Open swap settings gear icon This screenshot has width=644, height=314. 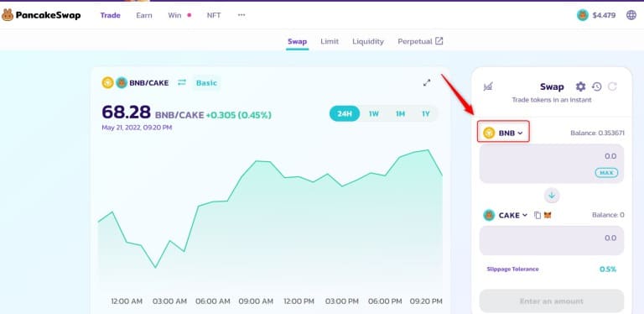click(x=580, y=86)
